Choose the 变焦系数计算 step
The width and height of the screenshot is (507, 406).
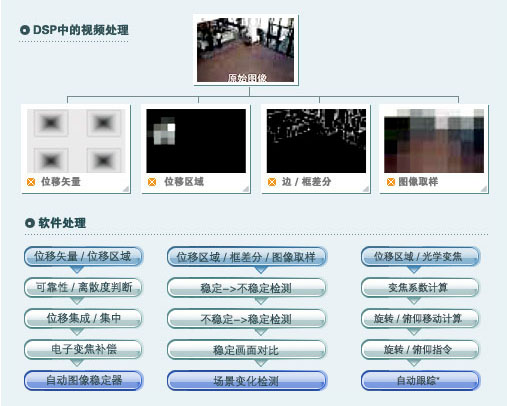point(420,287)
